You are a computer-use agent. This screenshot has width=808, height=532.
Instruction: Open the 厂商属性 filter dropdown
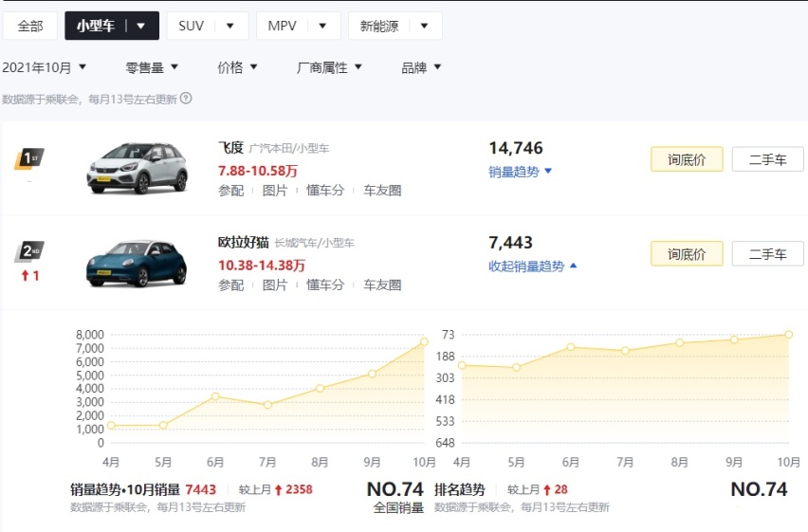pyautogui.click(x=329, y=67)
